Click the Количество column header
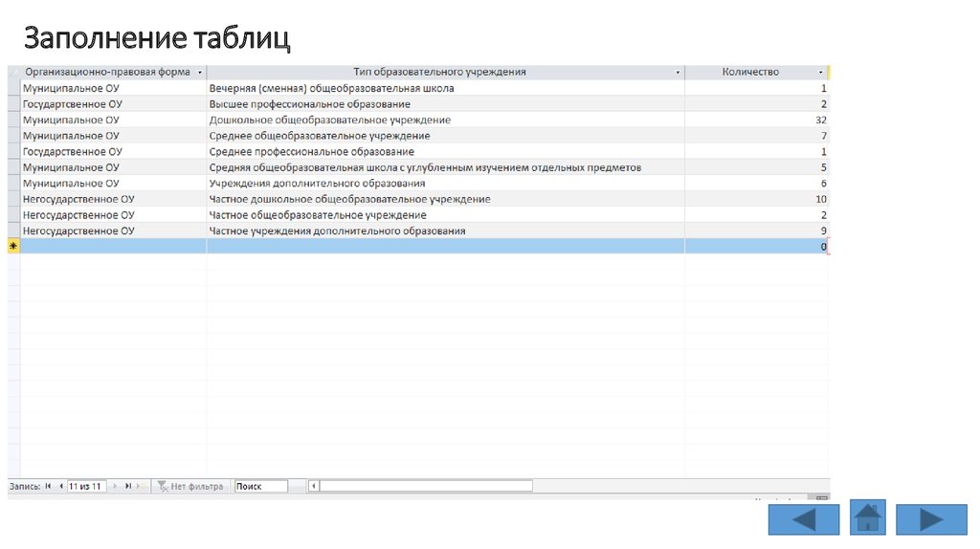 point(750,72)
